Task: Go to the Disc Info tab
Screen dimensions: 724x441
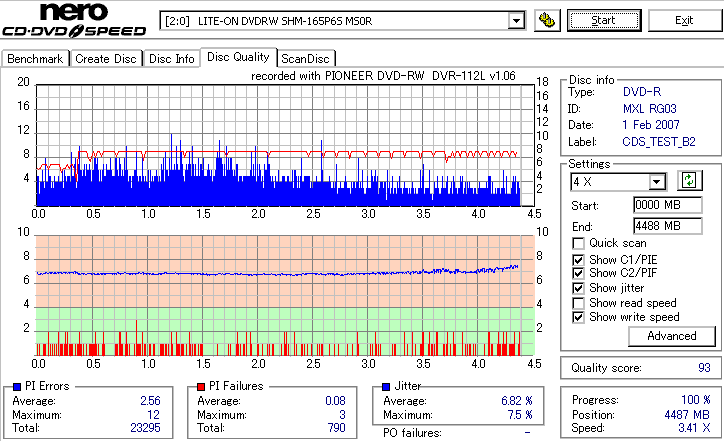Action: click(171, 59)
